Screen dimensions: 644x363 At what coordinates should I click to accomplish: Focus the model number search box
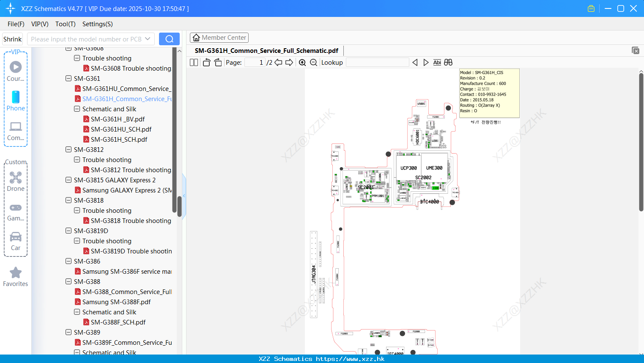click(86, 39)
